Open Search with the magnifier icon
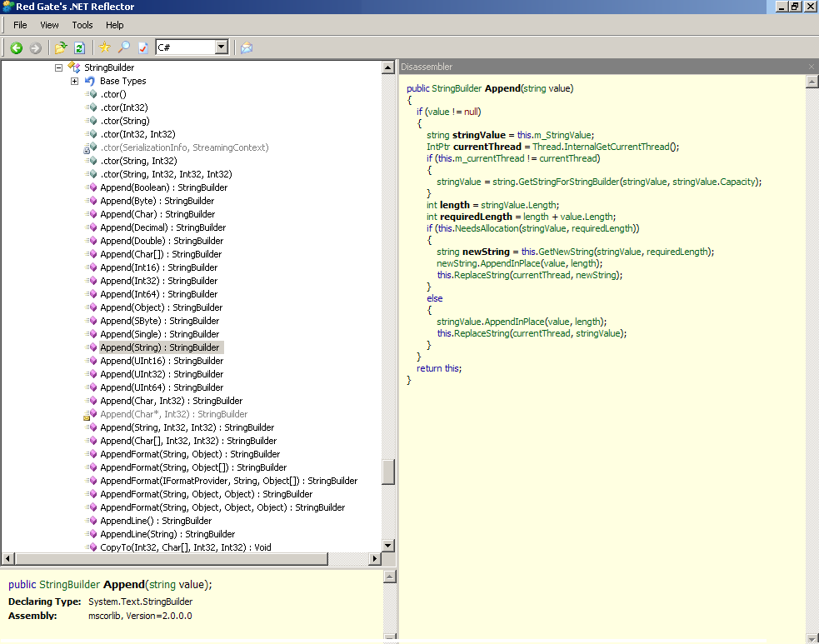This screenshot has height=644, width=819. tap(124, 47)
